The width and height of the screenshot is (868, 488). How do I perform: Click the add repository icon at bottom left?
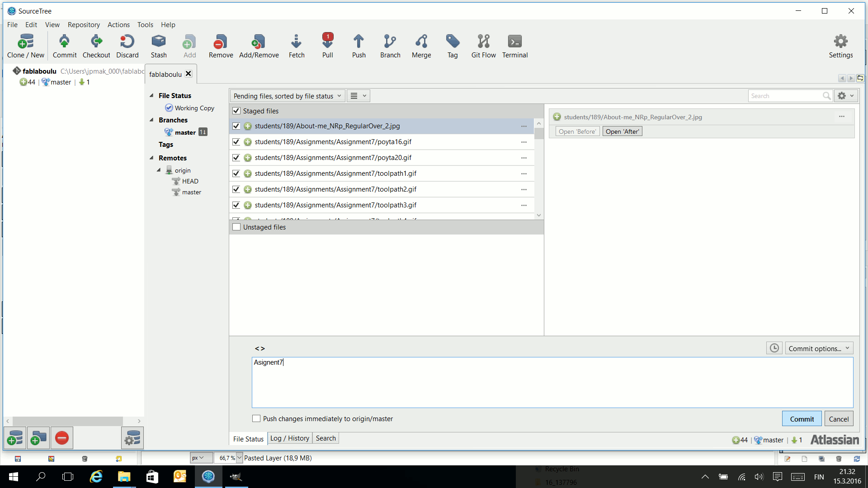(x=15, y=438)
